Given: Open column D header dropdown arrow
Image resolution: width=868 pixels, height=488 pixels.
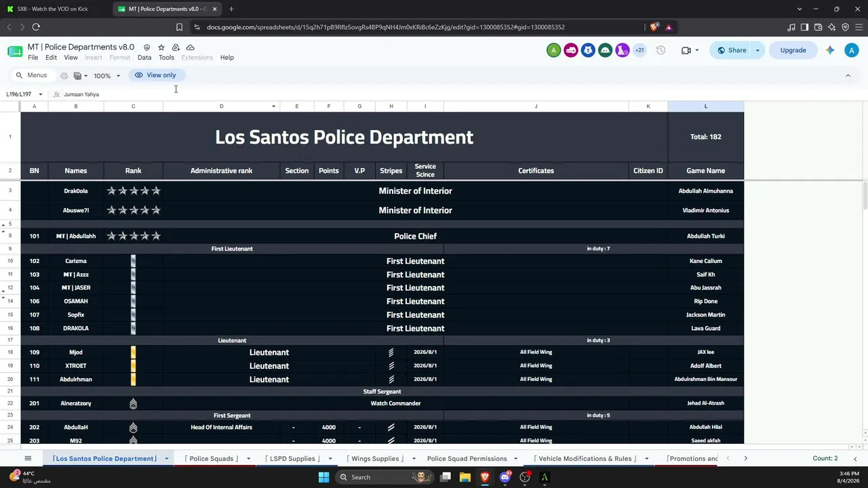Looking at the screenshot, I should (274, 106).
